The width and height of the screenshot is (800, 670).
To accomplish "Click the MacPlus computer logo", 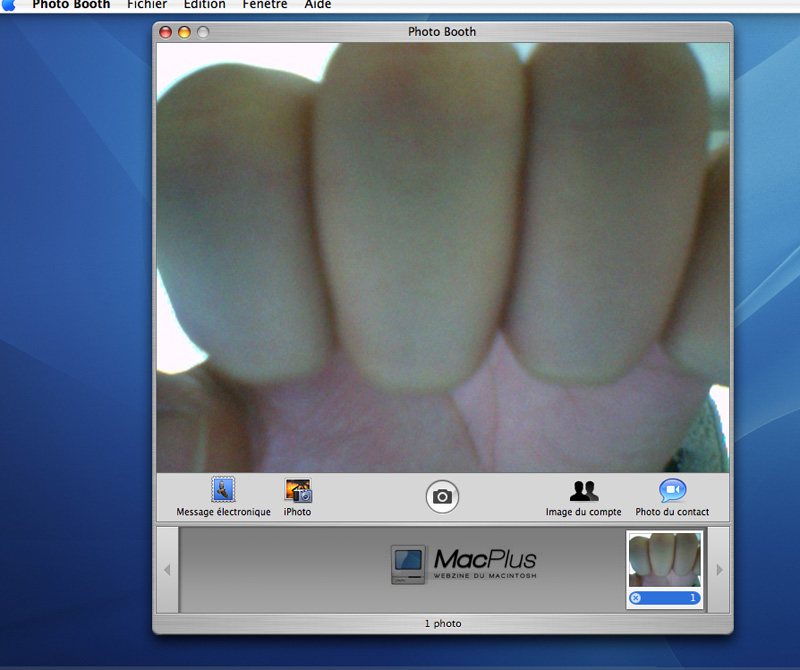I will point(408,565).
